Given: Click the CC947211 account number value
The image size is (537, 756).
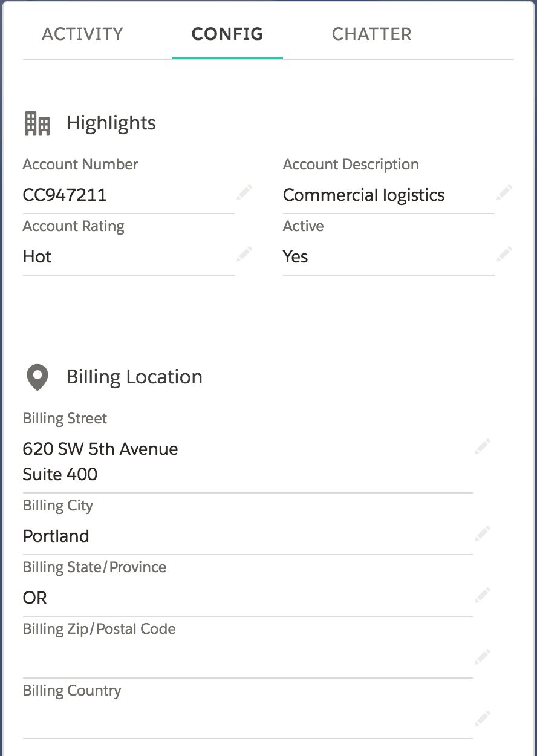Looking at the screenshot, I should point(65,195).
